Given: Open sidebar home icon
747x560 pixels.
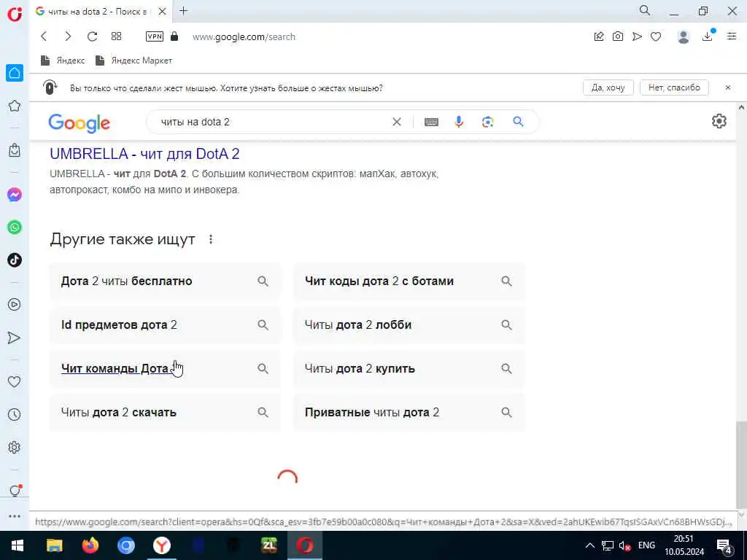Looking at the screenshot, I should coord(15,73).
